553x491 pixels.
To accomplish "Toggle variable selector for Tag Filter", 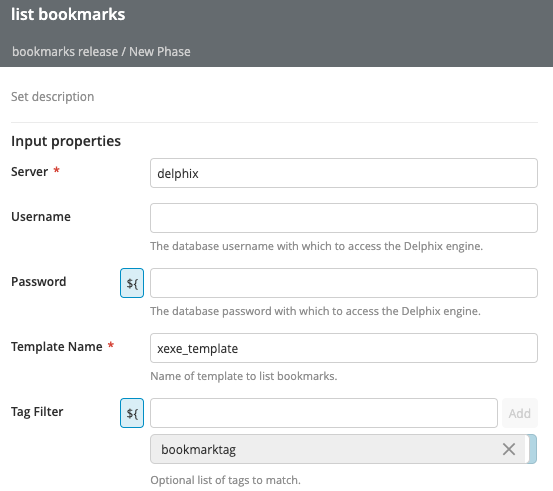I will click(x=132, y=413).
